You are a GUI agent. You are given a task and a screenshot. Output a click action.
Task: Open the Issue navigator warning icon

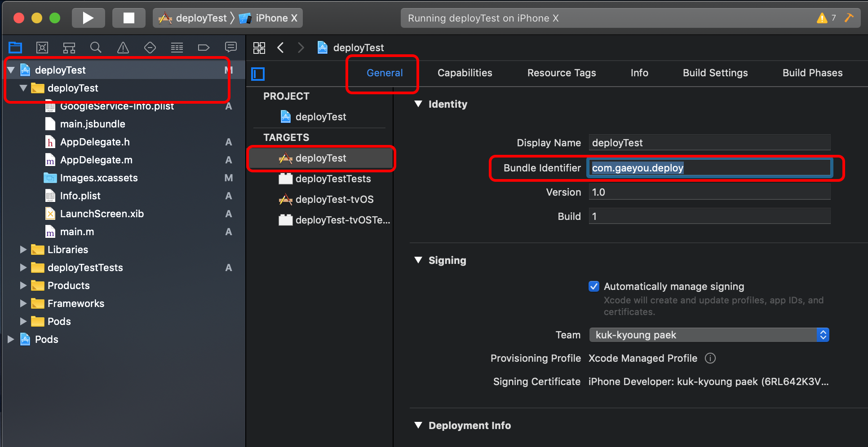tap(123, 47)
